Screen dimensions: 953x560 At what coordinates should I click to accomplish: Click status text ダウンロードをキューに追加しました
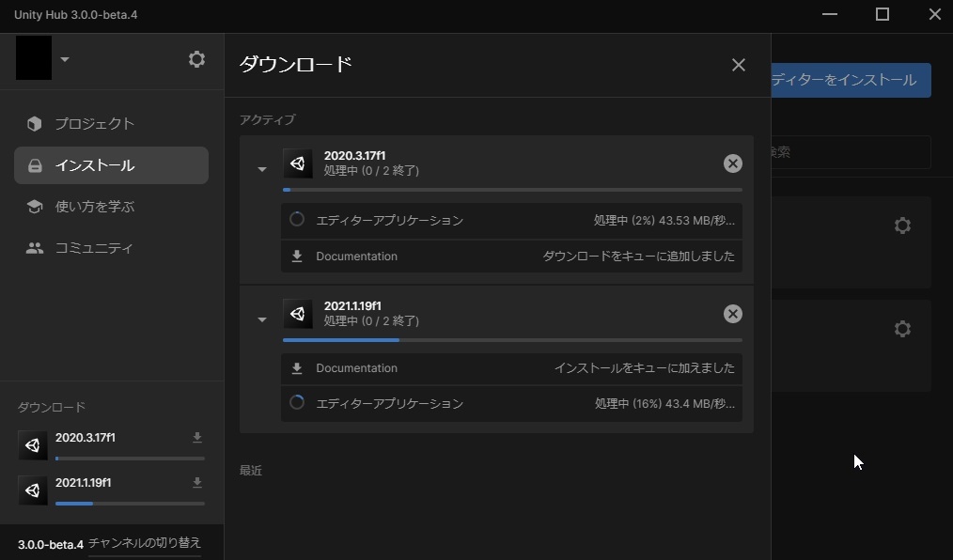click(x=638, y=257)
